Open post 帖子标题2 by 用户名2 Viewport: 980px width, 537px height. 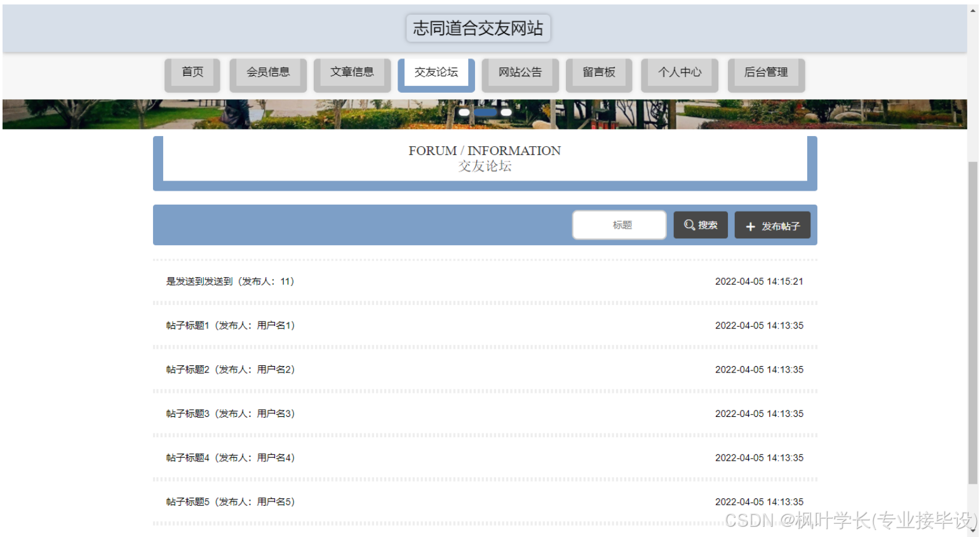tap(230, 369)
